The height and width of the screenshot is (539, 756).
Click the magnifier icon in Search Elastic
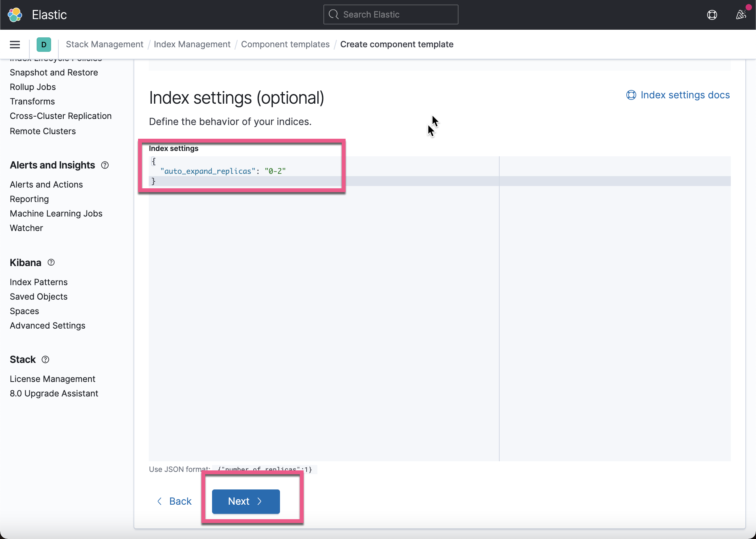pyautogui.click(x=334, y=14)
